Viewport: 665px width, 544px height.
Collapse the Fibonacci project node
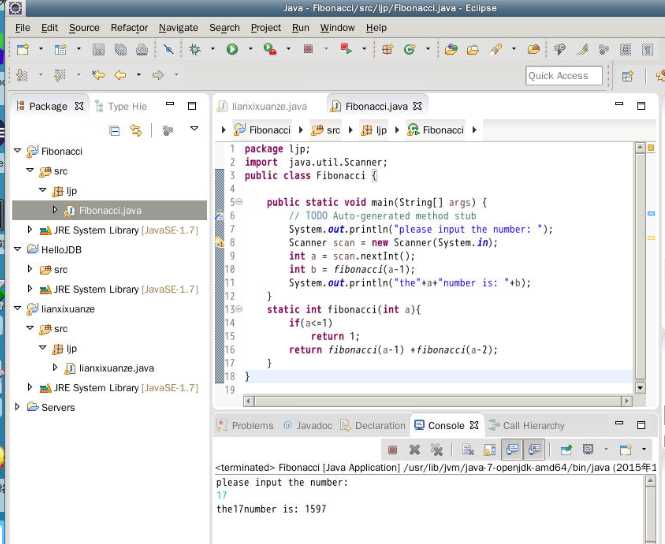pos(18,151)
